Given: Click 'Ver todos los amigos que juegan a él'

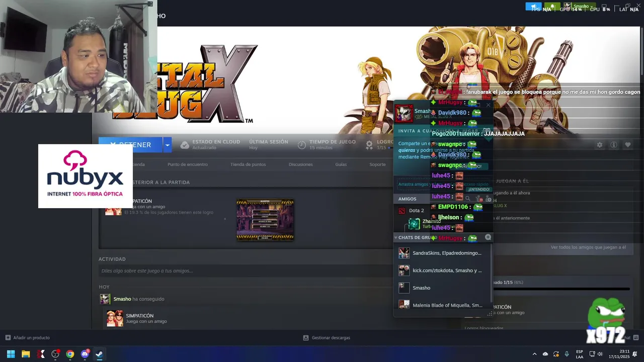Looking at the screenshot, I should (588, 247).
